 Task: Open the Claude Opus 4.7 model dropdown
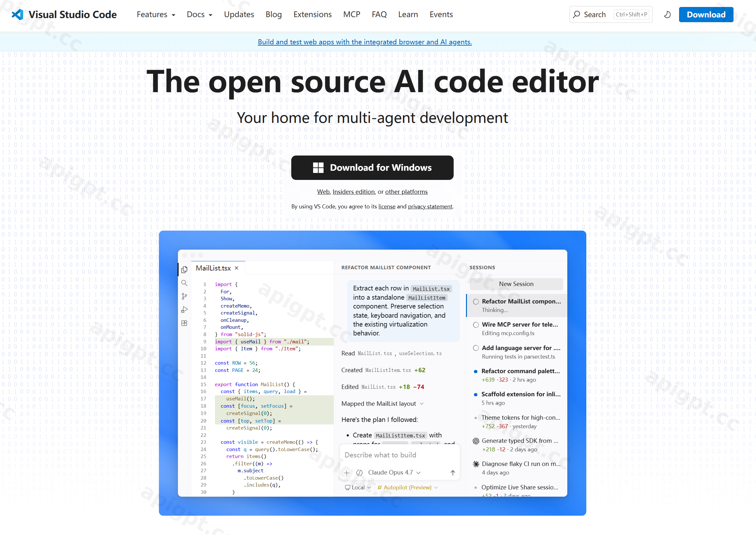tap(394, 473)
